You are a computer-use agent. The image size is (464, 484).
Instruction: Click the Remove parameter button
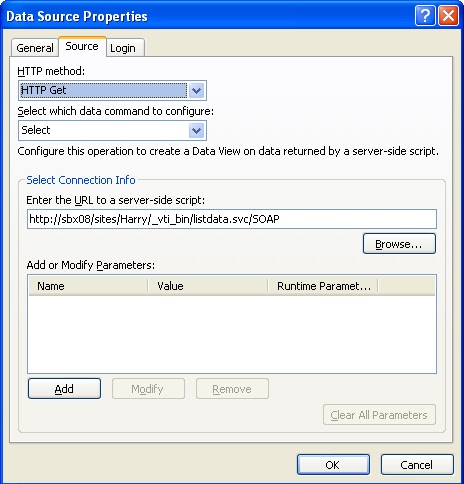232,389
